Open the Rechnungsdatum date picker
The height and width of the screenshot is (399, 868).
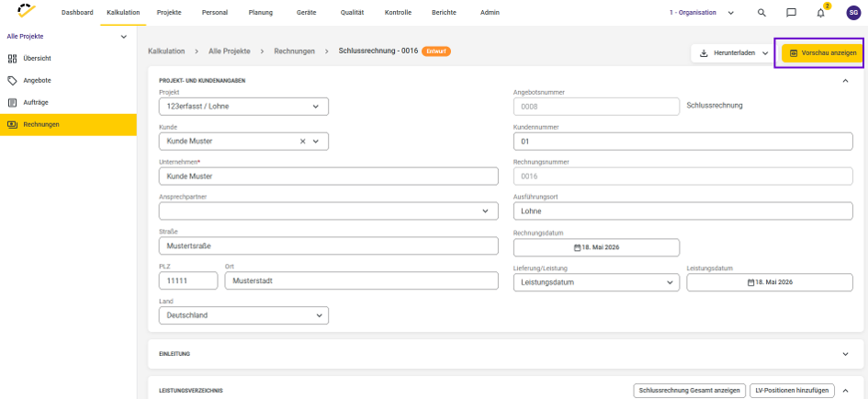[596, 247]
